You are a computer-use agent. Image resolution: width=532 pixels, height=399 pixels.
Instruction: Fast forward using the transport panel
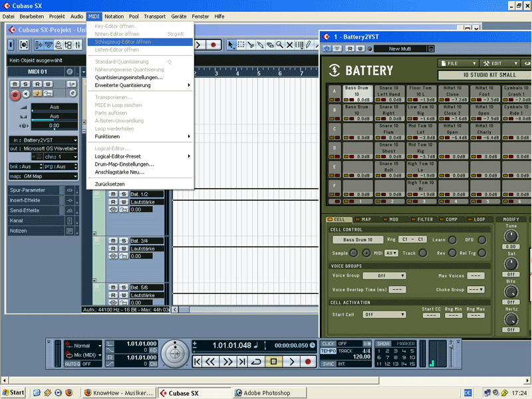point(227,362)
